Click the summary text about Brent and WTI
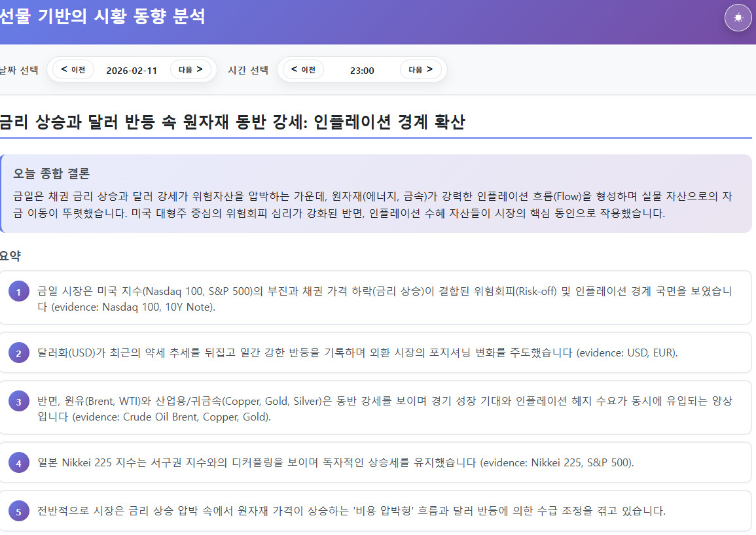756x535 pixels. (384, 408)
